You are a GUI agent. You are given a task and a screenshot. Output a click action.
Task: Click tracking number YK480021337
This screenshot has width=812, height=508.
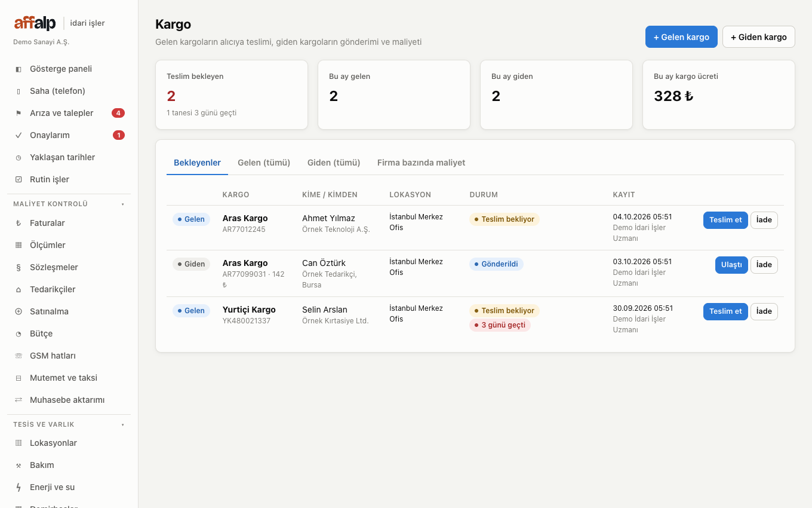click(247, 321)
